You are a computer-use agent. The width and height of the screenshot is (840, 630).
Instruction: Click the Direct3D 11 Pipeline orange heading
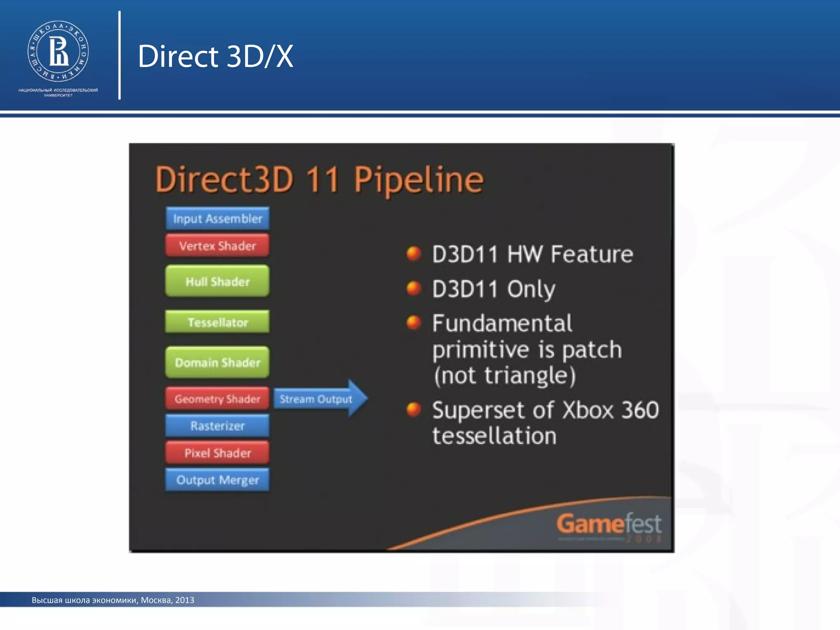click(x=320, y=180)
